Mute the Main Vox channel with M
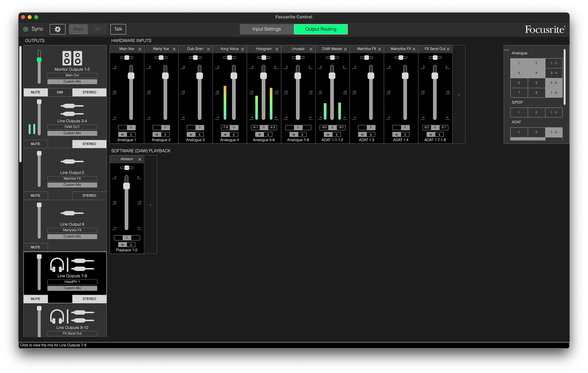The width and height of the screenshot is (588, 373). pyautogui.click(x=122, y=134)
